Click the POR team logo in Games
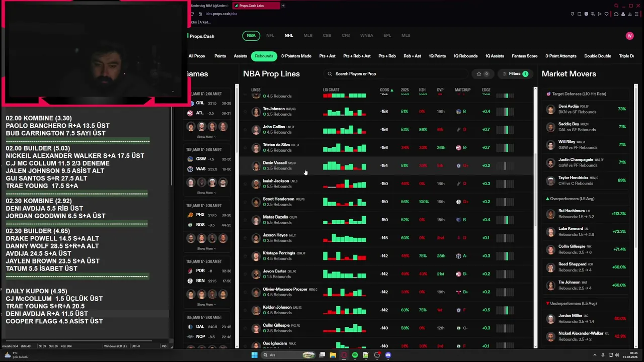644x362 pixels. [190, 271]
